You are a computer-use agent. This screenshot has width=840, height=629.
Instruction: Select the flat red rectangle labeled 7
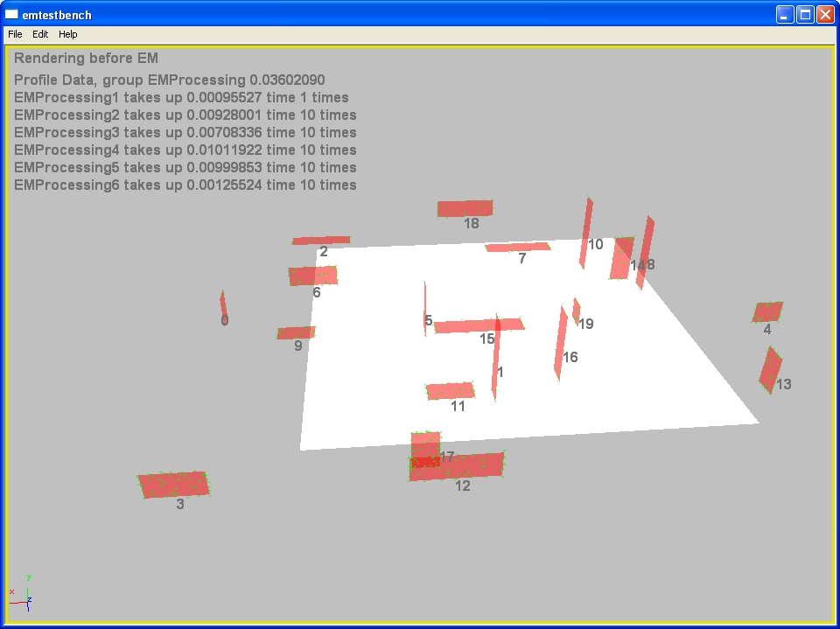point(518,247)
